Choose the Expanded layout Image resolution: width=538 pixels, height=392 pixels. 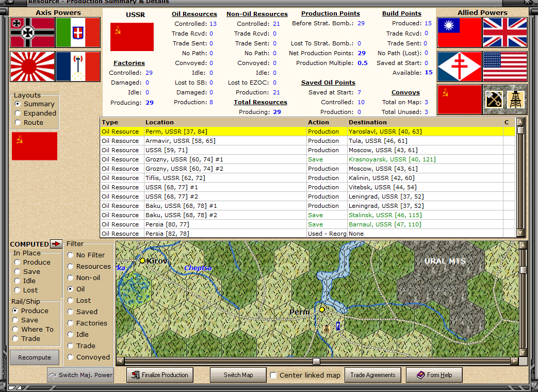click(36, 113)
